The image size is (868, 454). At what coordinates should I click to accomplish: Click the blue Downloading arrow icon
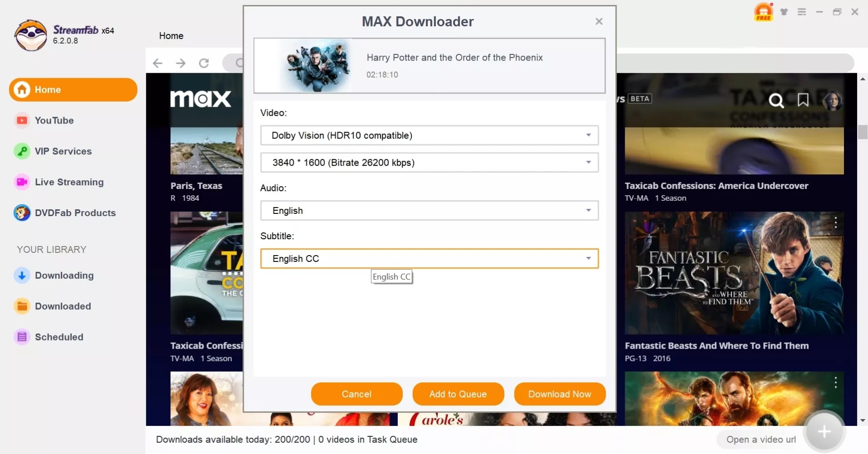[x=22, y=276]
